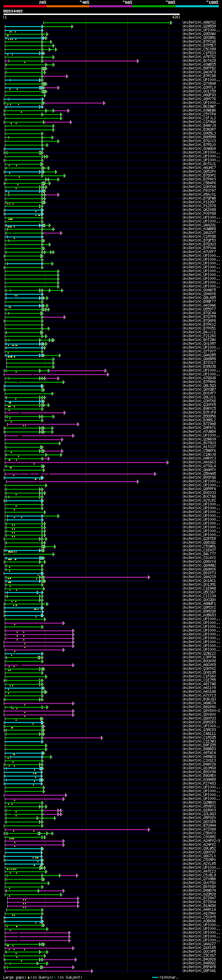The width and height of the screenshot is (222, 980).
Task: Click hit label UniRef100_C1FED3
Action: [x=199, y=53]
